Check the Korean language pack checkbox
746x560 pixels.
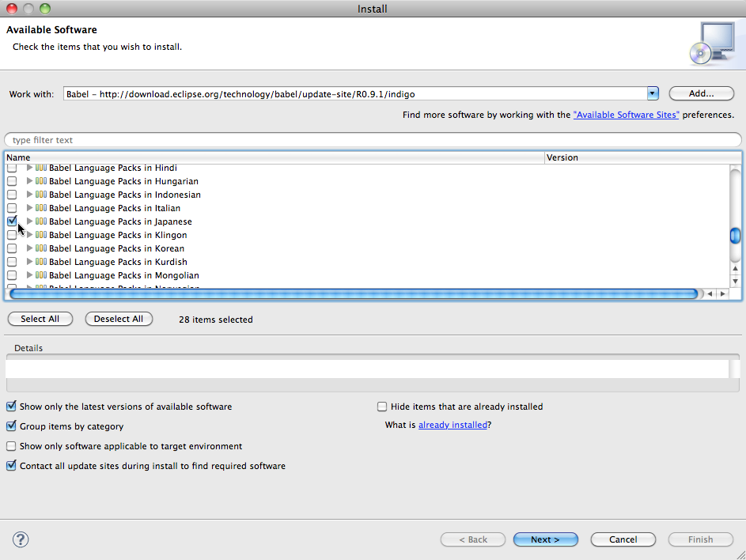pos(12,248)
